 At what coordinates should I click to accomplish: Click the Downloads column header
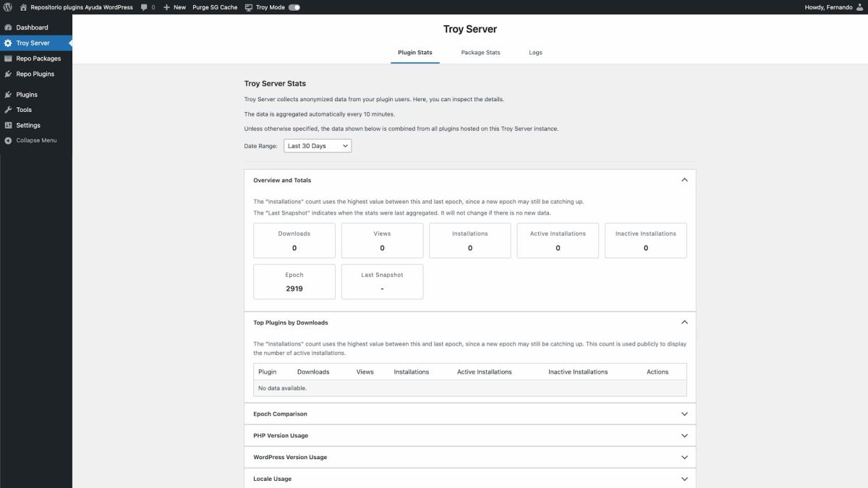313,372
